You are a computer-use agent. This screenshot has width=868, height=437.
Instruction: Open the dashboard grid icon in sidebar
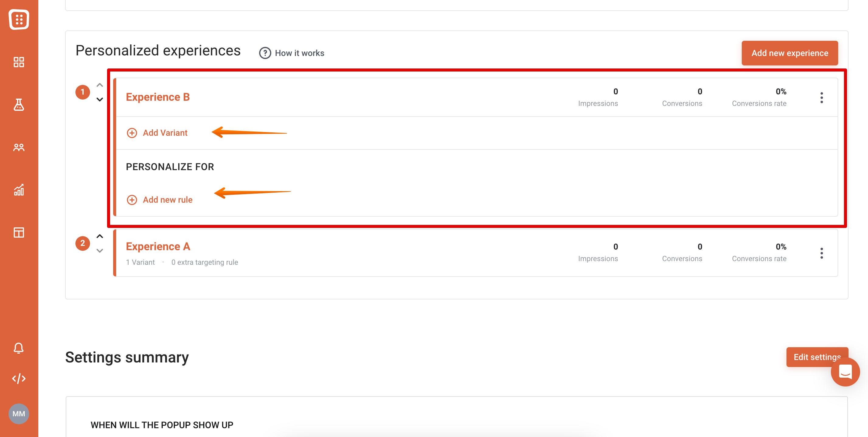point(19,62)
